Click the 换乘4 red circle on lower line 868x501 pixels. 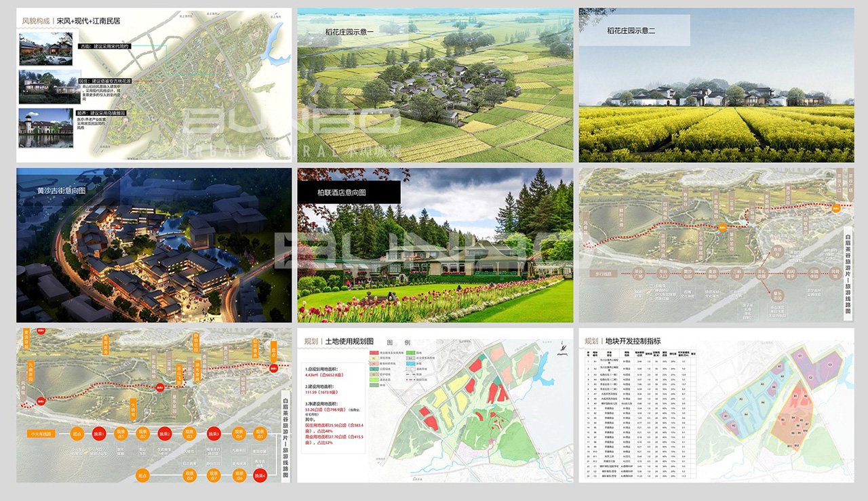(260, 475)
